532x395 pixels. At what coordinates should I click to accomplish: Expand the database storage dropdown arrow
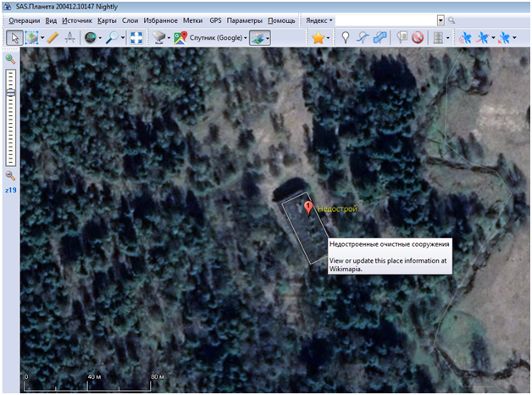click(x=448, y=37)
